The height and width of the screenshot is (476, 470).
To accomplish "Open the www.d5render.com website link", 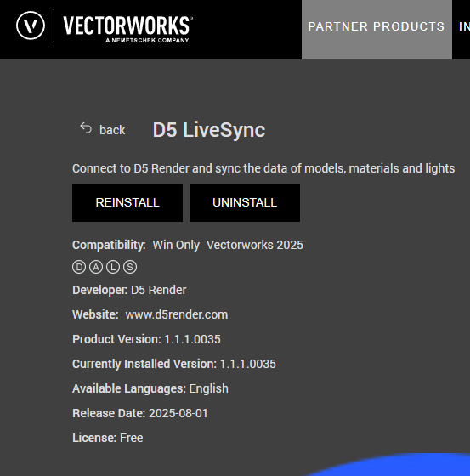I will [x=177, y=314].
